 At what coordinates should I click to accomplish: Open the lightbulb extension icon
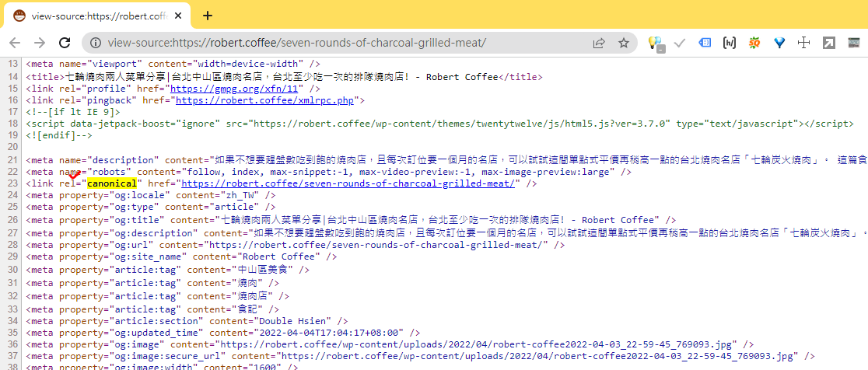(656, 44)
